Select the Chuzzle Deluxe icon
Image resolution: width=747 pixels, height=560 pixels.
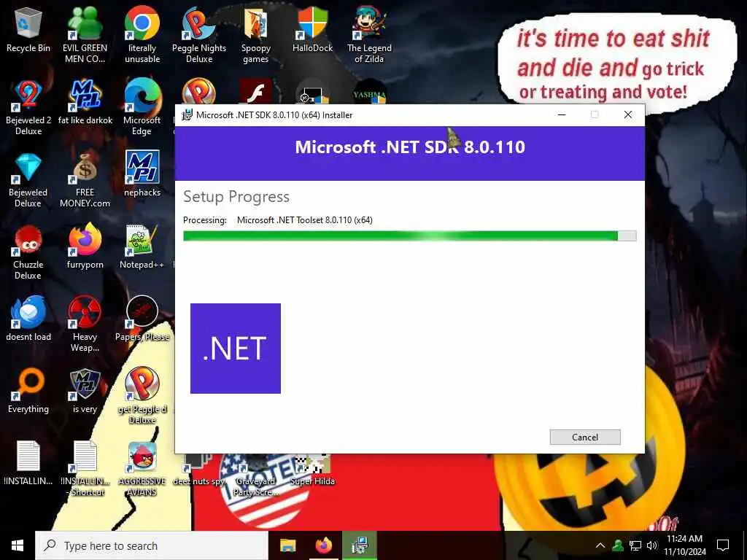pyautogui.click(x=28, y=252)
